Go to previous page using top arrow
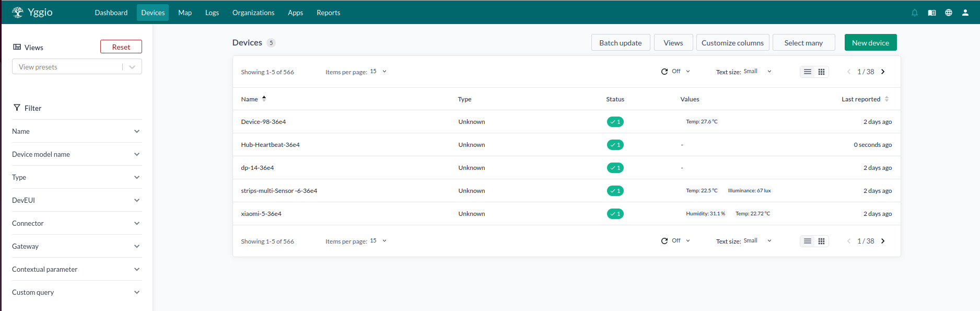The height and width of the screenshot is (311, 980). click(x=849, y=72)
